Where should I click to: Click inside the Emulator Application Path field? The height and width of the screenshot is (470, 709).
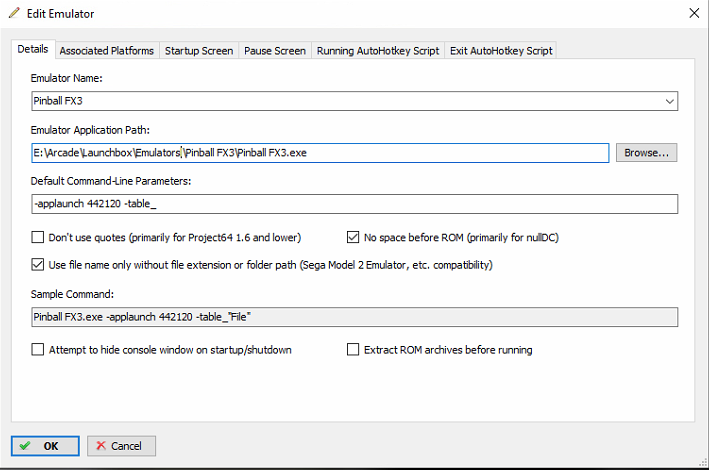click(x=320, y=153)
